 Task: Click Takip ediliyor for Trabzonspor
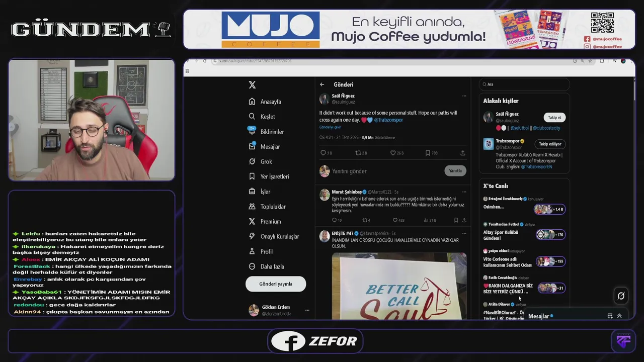click(550, 144)
